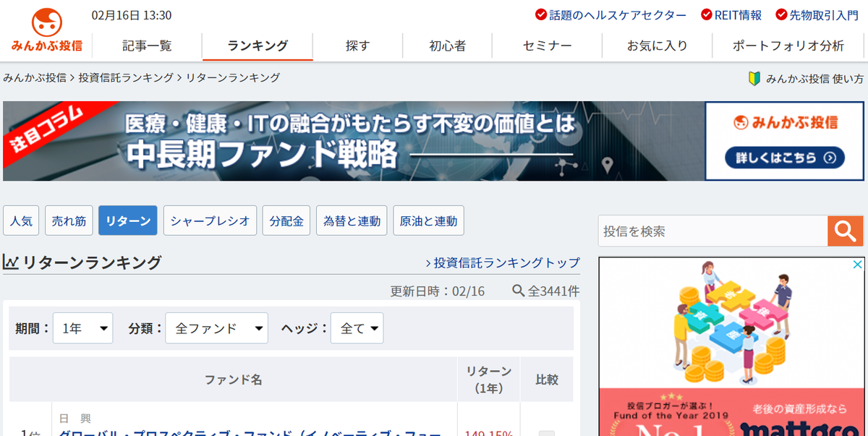Select the 為替と連動 ranking button

click(x=352, y=221)
